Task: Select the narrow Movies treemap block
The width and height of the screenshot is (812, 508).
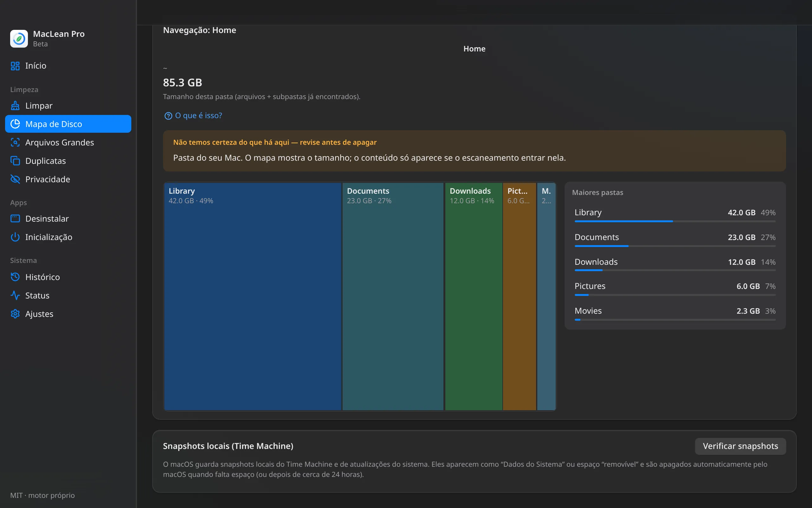Action: pyautogui.click(x=546, y=296)
